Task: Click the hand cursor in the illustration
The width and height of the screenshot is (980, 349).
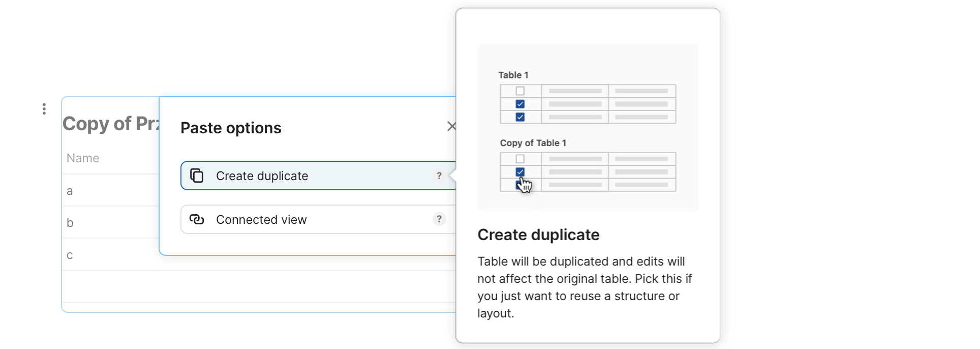Action: 525,185
